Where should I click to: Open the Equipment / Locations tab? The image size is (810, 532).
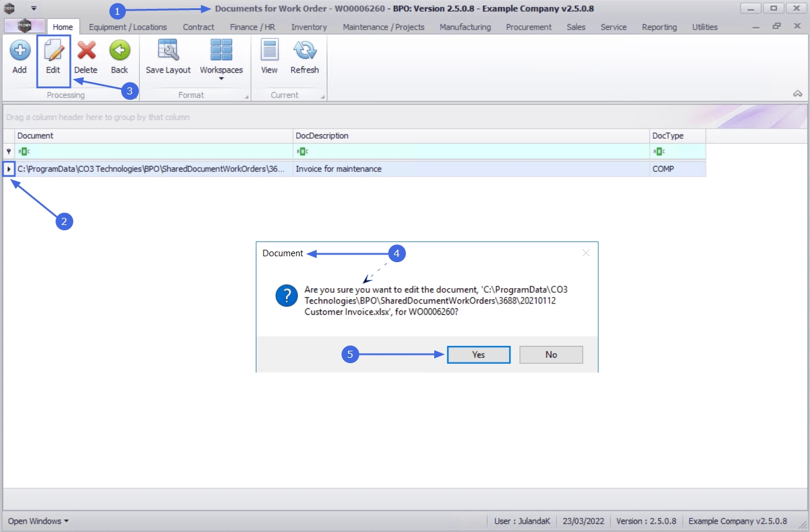[128, 27]
